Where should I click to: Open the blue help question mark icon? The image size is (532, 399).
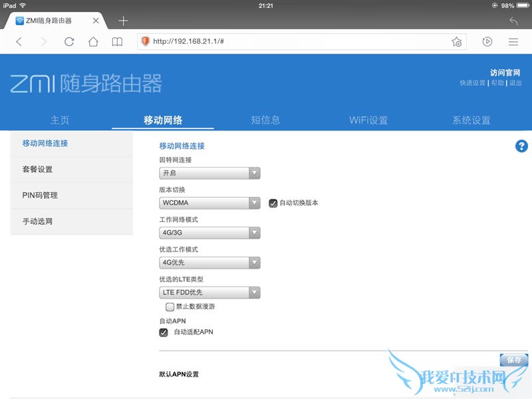(521, 146)
